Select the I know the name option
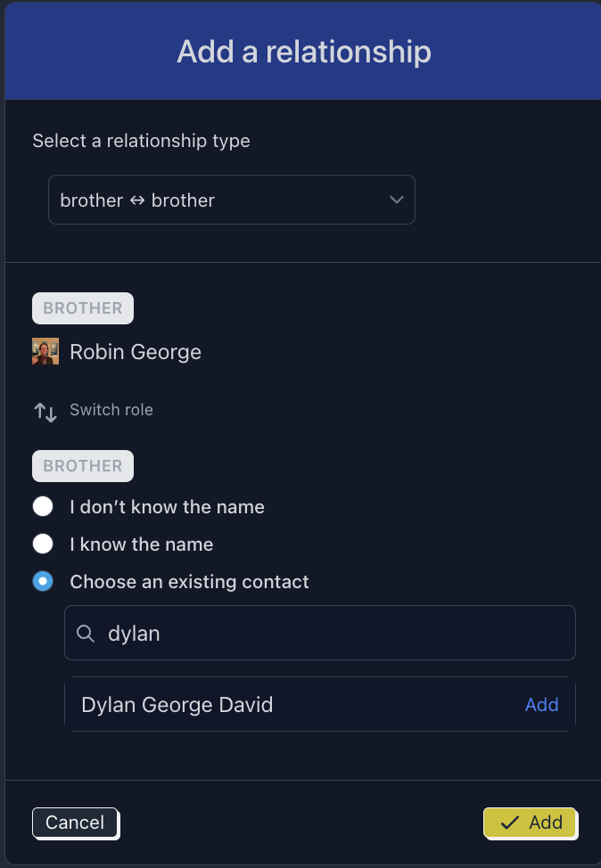 point(43,544)
